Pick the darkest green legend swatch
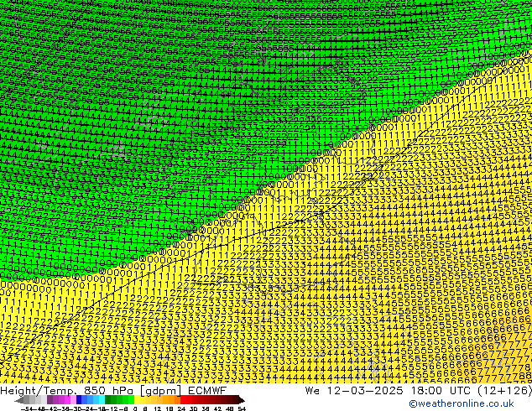 point(108,399)
